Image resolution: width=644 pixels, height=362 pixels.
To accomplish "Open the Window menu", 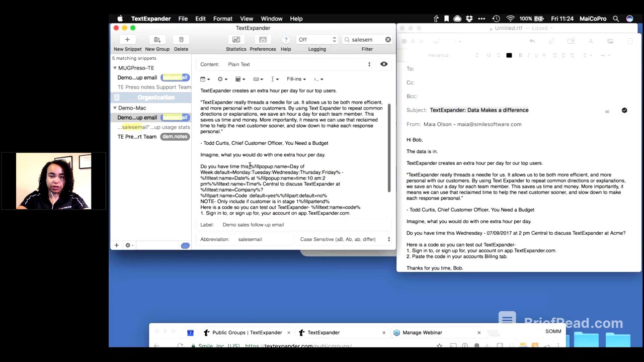I will point(272,19).
